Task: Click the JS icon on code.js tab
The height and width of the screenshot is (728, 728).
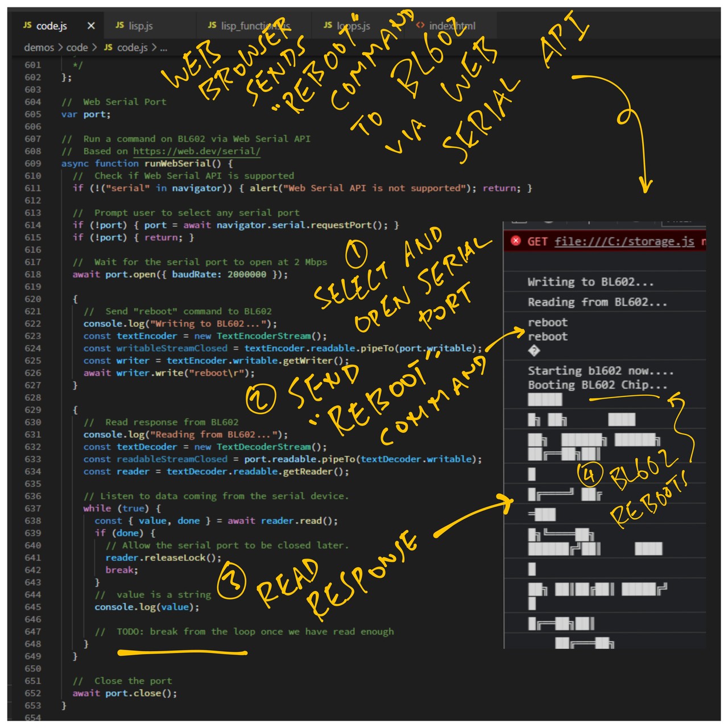Action: [x=27, y=26]
